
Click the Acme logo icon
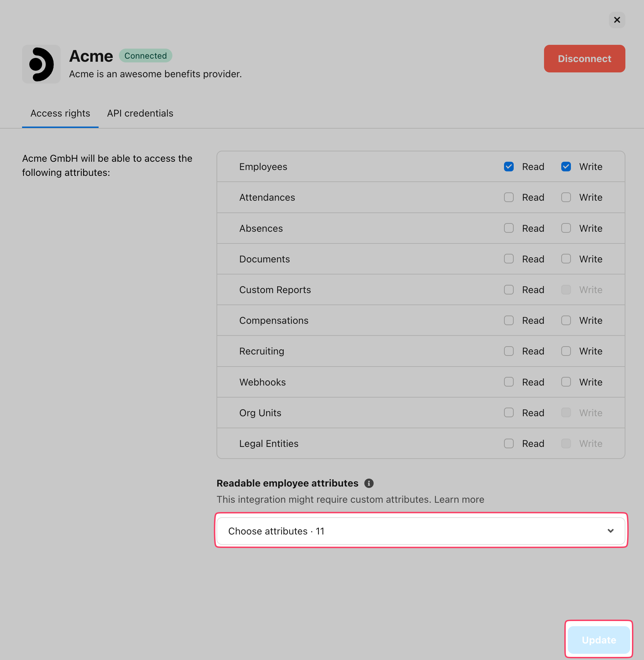41,64
